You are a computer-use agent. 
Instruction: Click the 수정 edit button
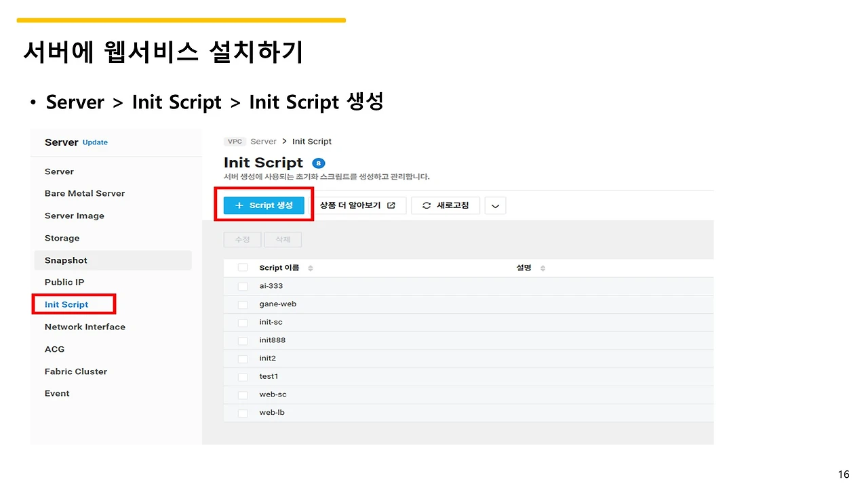tap(243, 240)
